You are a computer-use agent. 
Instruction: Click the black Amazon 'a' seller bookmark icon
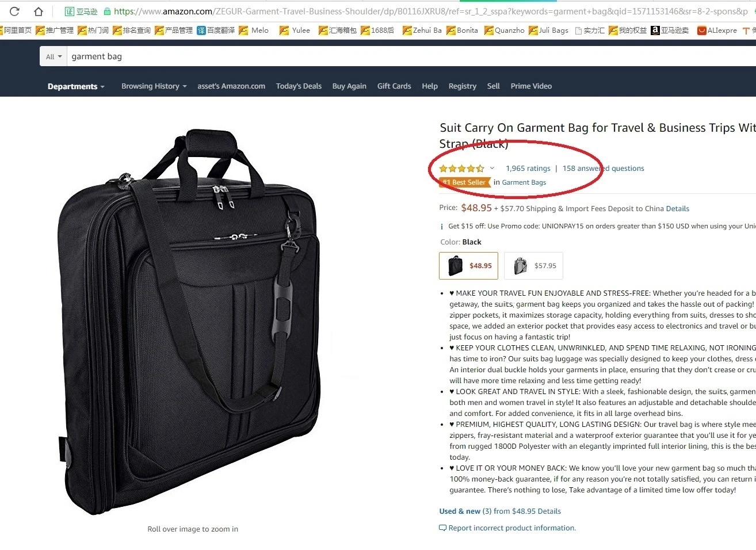pos(655,30)
